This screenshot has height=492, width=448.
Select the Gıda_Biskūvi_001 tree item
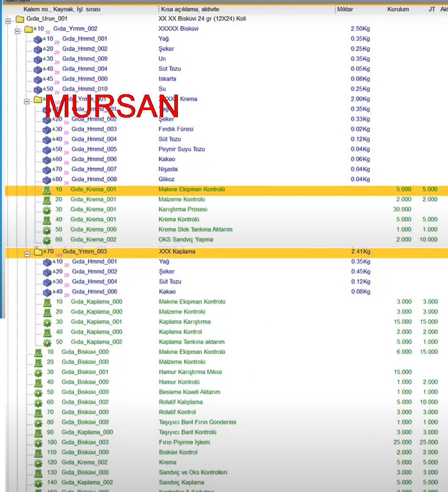tap(85, 372)
